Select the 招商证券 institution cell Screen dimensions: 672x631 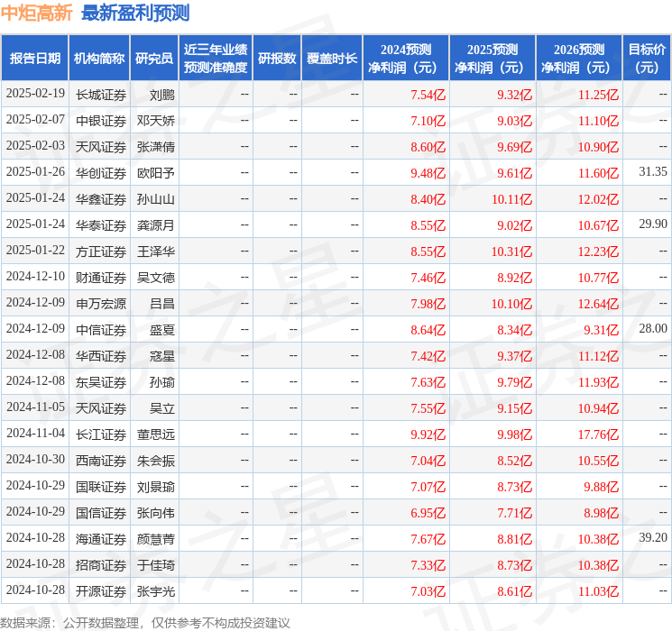tap(101, 565)
